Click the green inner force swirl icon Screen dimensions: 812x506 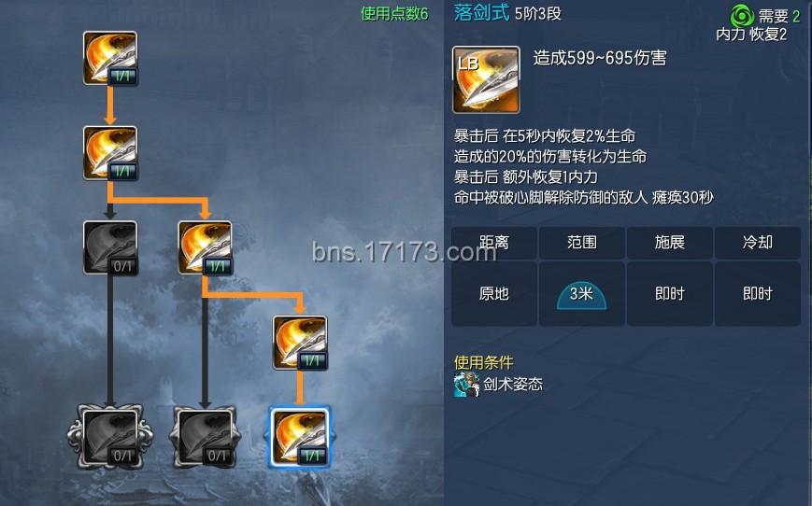coord(742,16)
